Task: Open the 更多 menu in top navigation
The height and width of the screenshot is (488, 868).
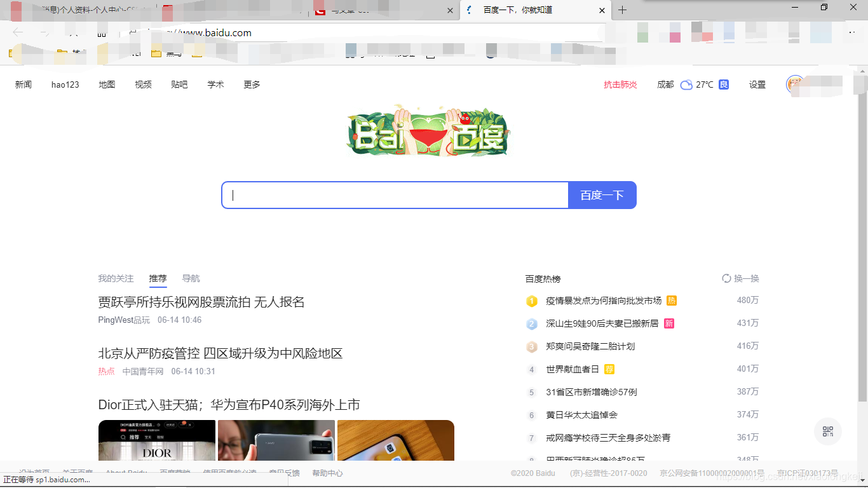Action: click(252, 85)
